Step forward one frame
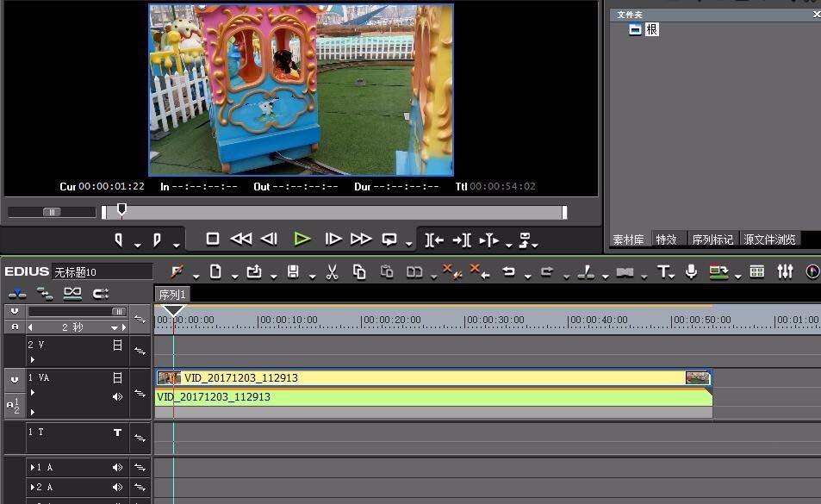 point(333,239)
